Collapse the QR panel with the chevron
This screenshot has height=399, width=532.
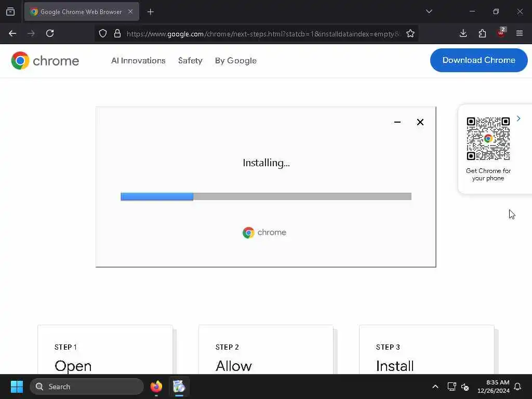(518, 118)
